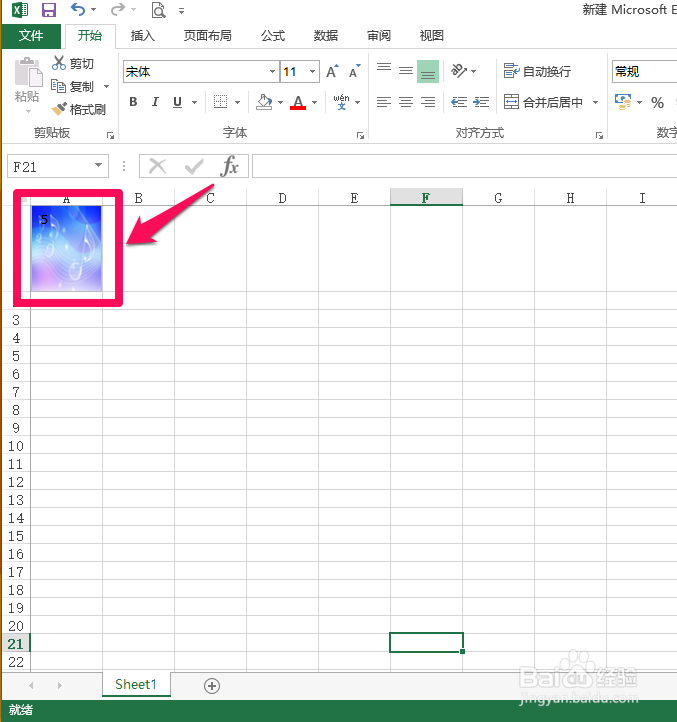This screenshot has height=722, width=677.
Task: Toggle italic formatting
Action: pyautogui.click(x=155, y=102)
